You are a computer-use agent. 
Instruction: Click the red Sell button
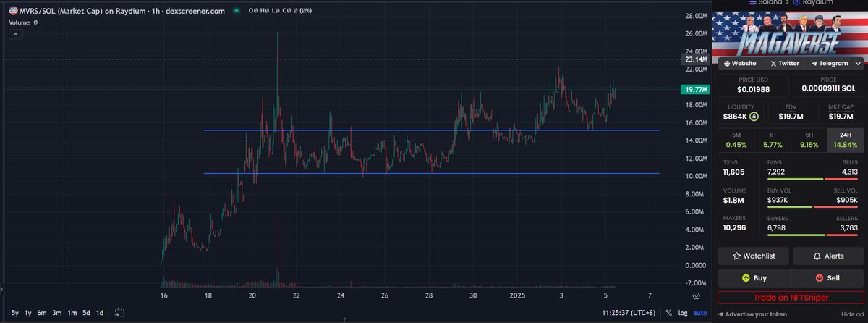(828, 277)
